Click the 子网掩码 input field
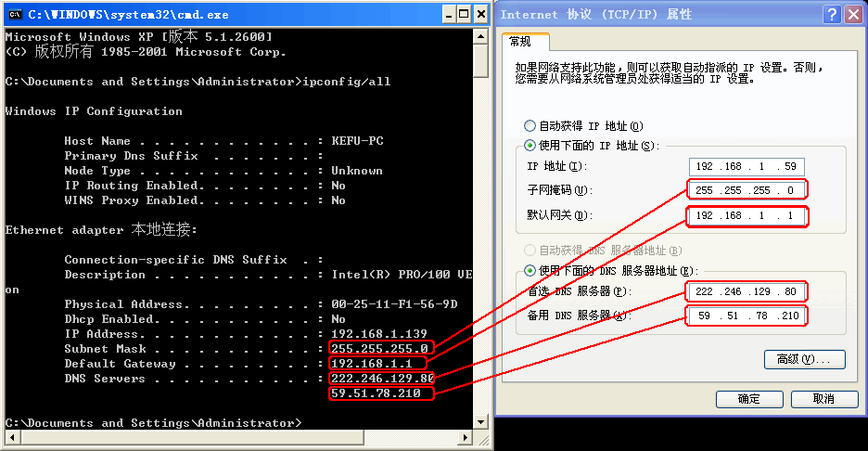 click(747, 190)
